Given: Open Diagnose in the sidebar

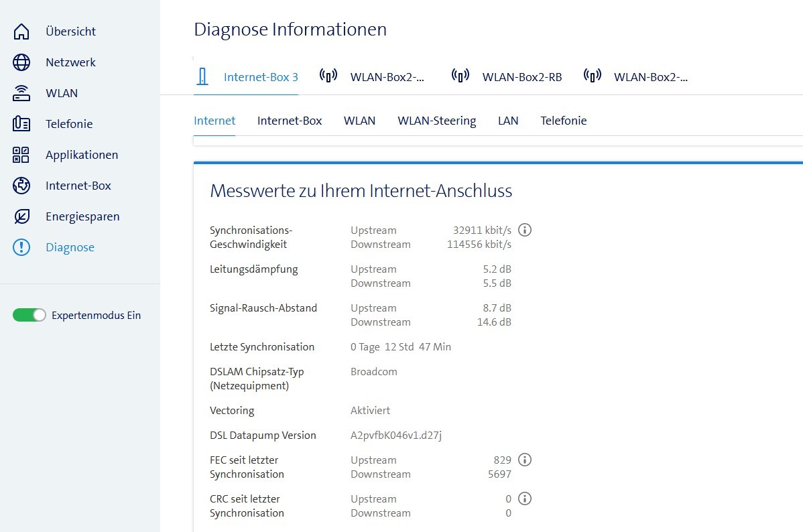Looking at the screenshot, I should coord(70,247).
